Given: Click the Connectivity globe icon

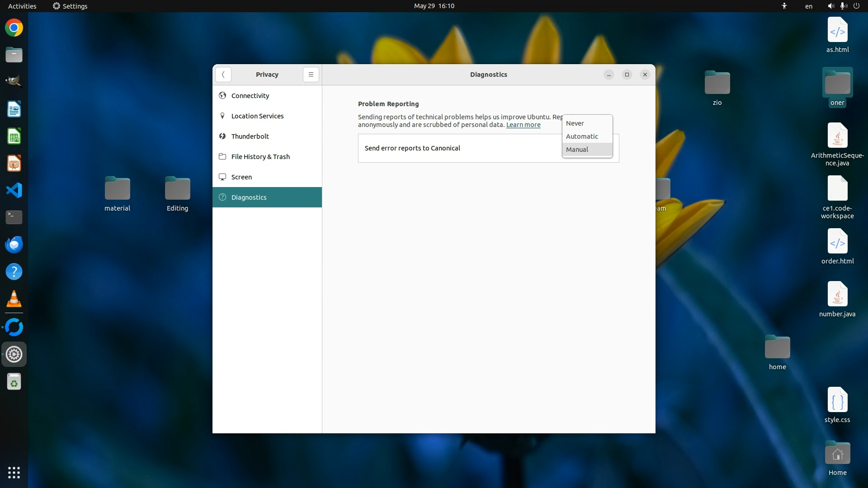Looking at the screenshot, I should click(x=222, y=95).
